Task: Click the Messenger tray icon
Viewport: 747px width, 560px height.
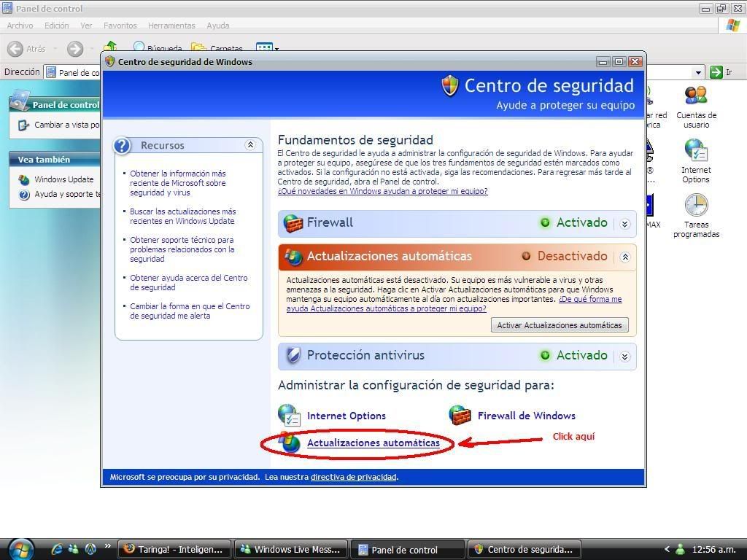Action: click(680, 549)
